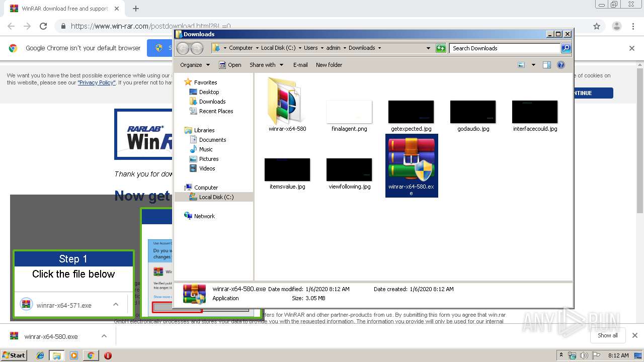The image size is (644, 362).
Task: Click the Explorer Forward navigation arrow
Action: [197, 48]
